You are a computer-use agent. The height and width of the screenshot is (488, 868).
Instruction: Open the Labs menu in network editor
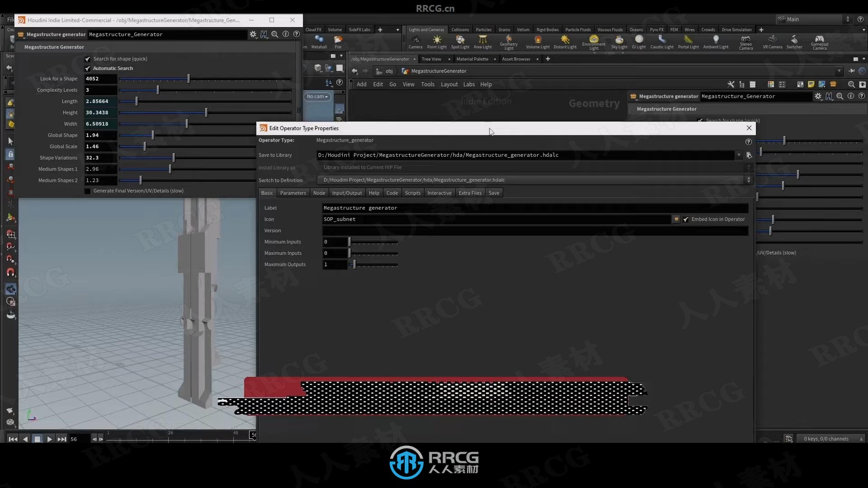[469, 84]
